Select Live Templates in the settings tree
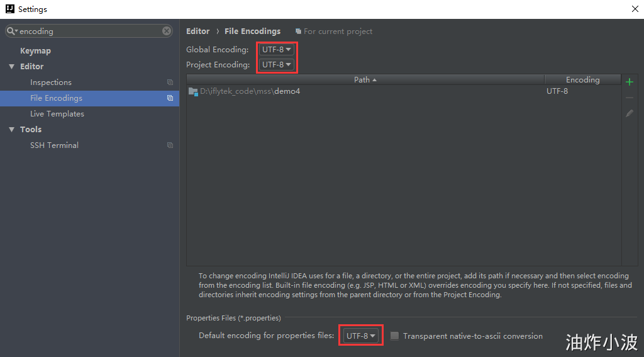This screenshot has width=644, height=357. [x=57, y=114]
